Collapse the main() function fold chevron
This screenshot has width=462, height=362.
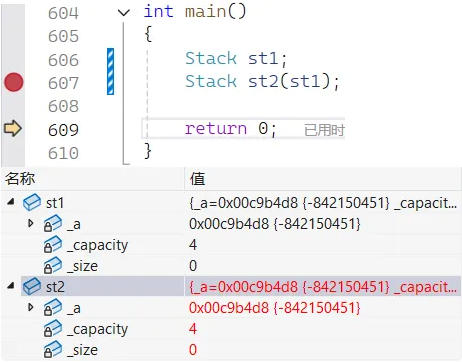coord(124,13)
